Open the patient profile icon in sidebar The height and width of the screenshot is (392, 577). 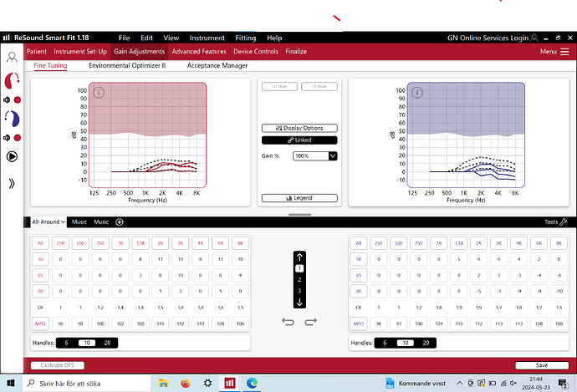[x=12, y=57]
